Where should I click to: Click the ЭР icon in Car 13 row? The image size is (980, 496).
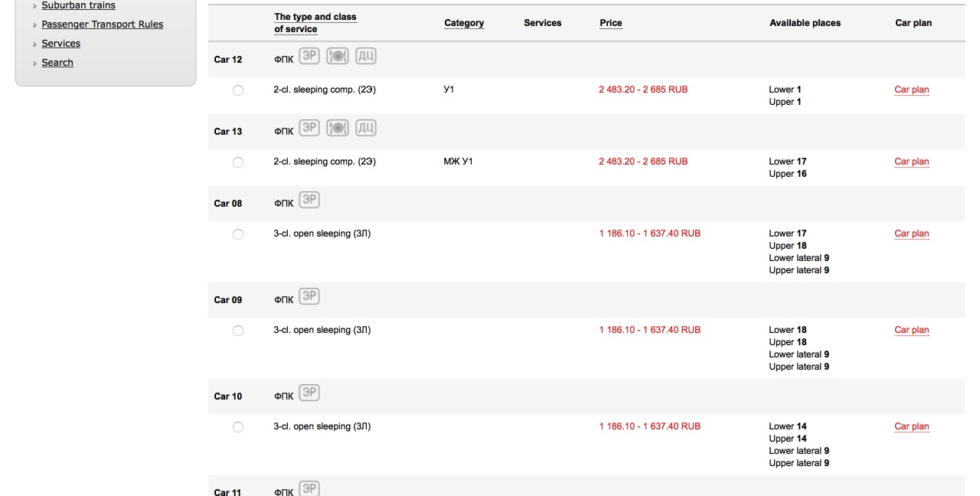[309, 128]
